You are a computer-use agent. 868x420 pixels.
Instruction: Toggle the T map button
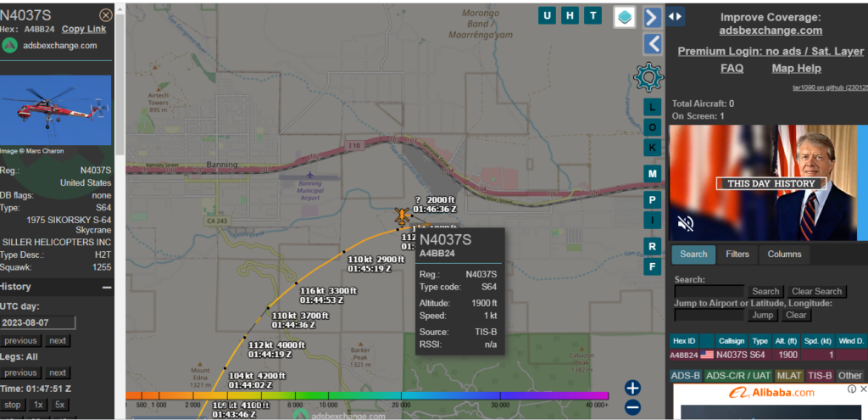pos(593,15)
